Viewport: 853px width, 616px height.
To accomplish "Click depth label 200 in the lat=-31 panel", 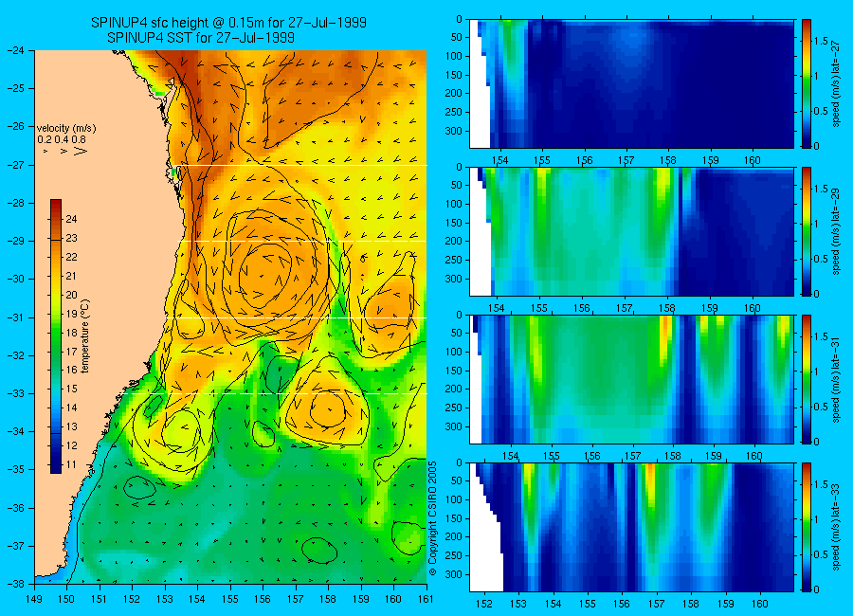I will [x=454, y=390].
